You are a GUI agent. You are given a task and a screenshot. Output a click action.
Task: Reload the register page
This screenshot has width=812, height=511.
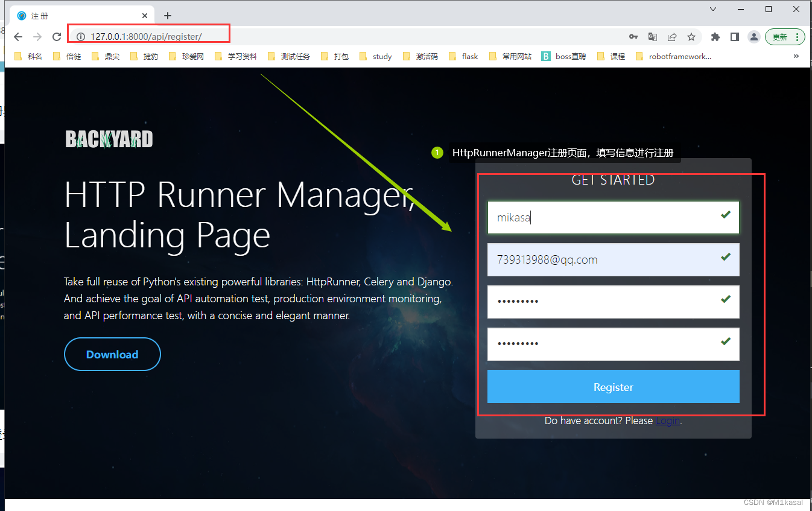coord(57,37)
